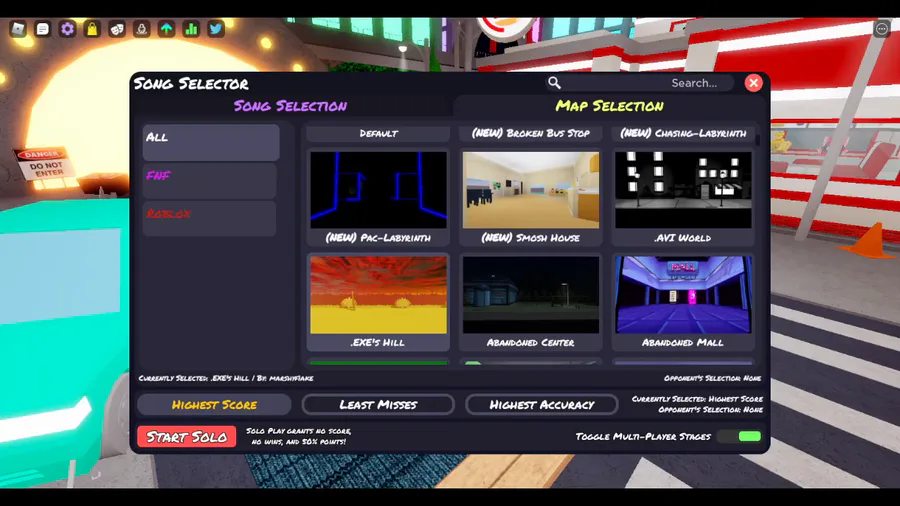
Task: Click the magnifying glass search icon
Action: [554, 83]
